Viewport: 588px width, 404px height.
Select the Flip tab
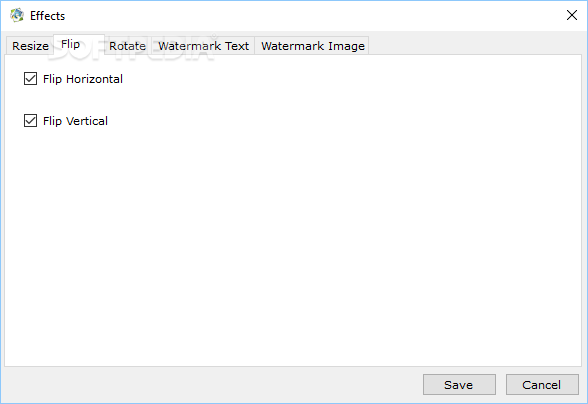(x=79, y=45)
